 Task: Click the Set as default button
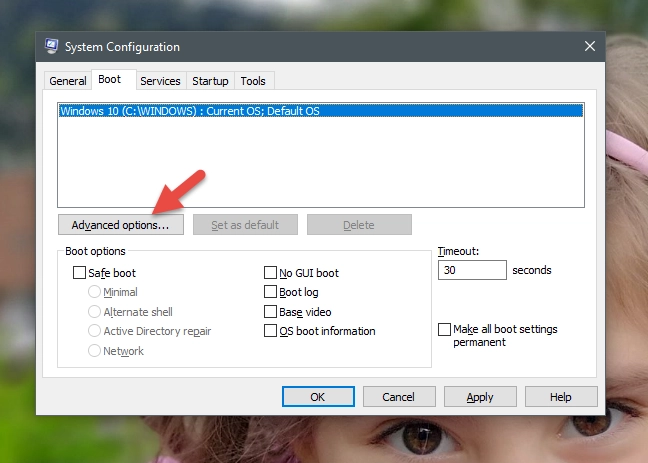[x=245, y=225]
